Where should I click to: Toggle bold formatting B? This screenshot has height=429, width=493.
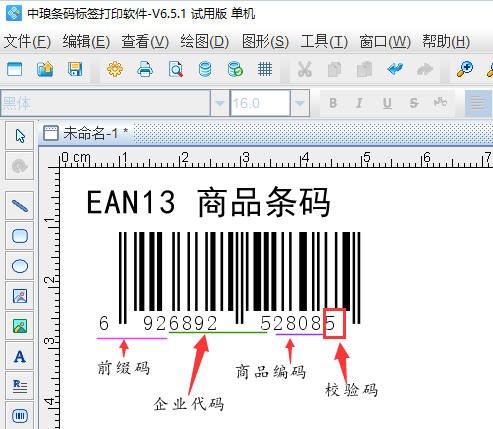[333, 103]
